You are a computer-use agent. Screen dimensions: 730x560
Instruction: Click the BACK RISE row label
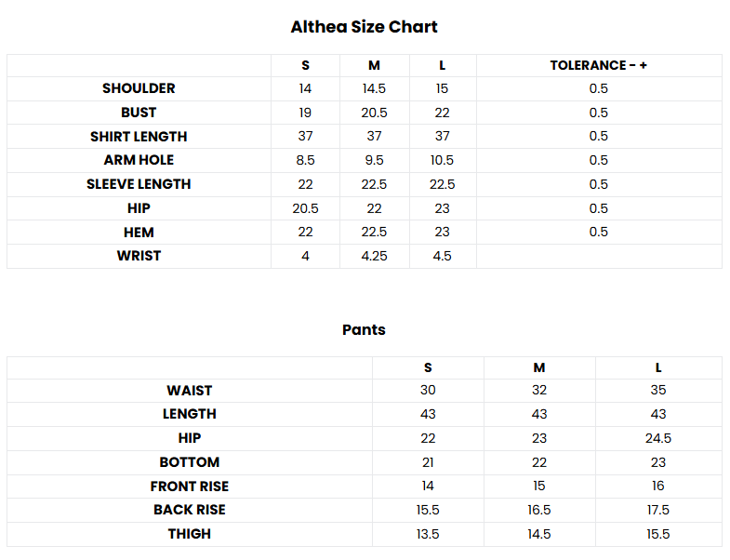[x=190, y=510]
